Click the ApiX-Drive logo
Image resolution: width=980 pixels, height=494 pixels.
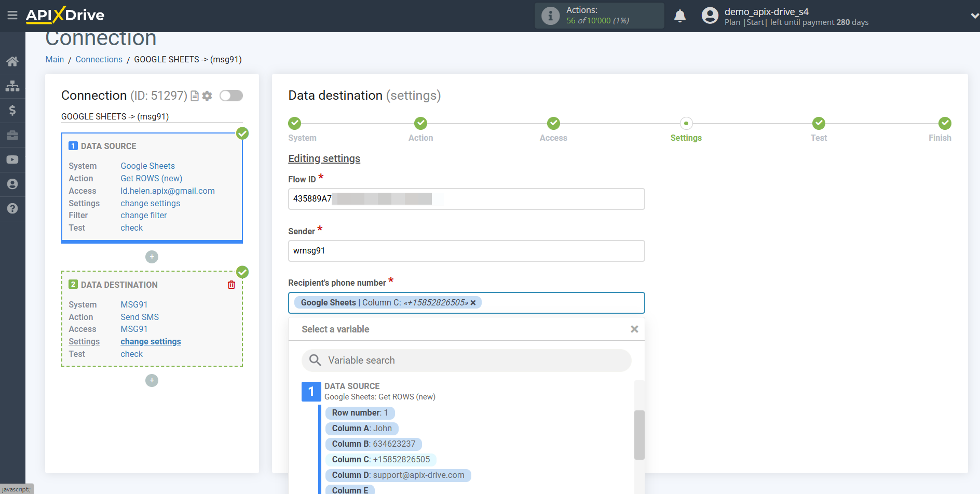pos(65,15)
